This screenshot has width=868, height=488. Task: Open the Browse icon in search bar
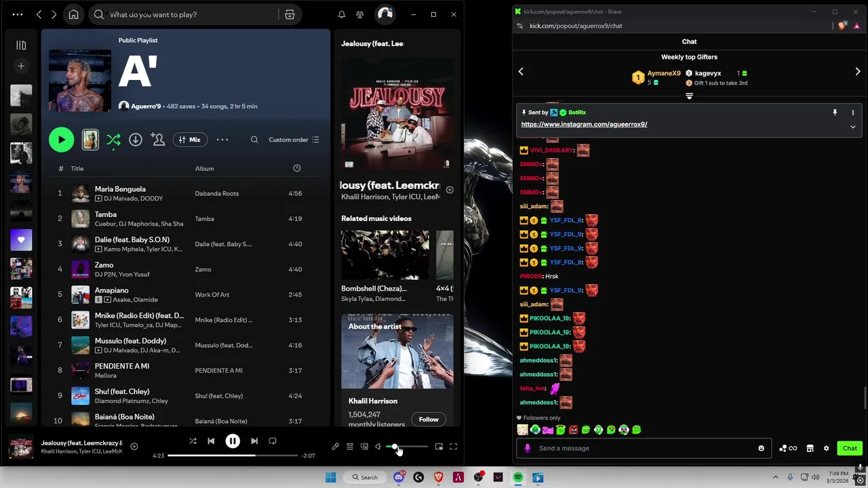pyautogui.click(x=290, y=14)
